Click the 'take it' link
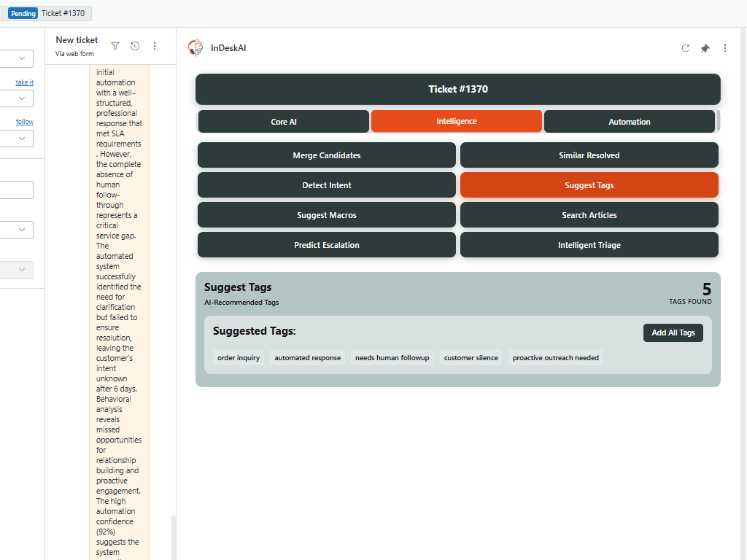The width and height of the screenshot is (747, 560). click(25, 82)
